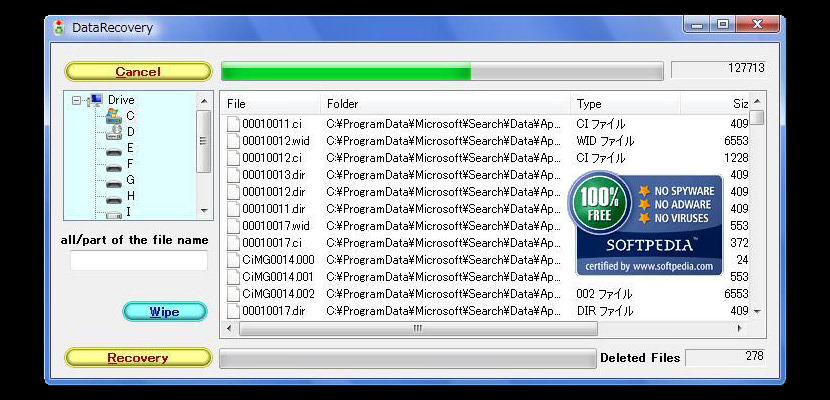Sort by the Size column header
Viewport: 830px width, 400px height.
(x=715, y=104)
